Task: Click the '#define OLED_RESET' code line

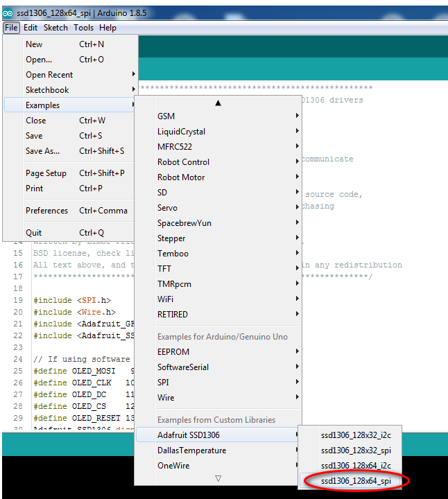Action: (x=84, y=418)
